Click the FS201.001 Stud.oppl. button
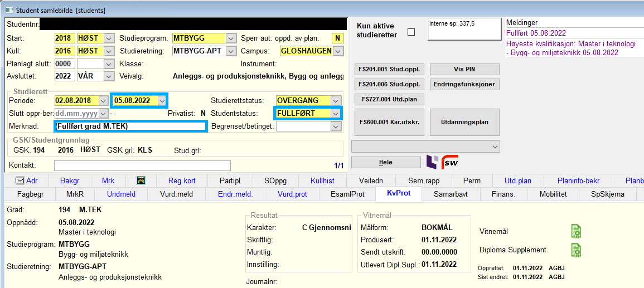Image resolution: width=644 pixels, height=288 pixels. point(389,69)
